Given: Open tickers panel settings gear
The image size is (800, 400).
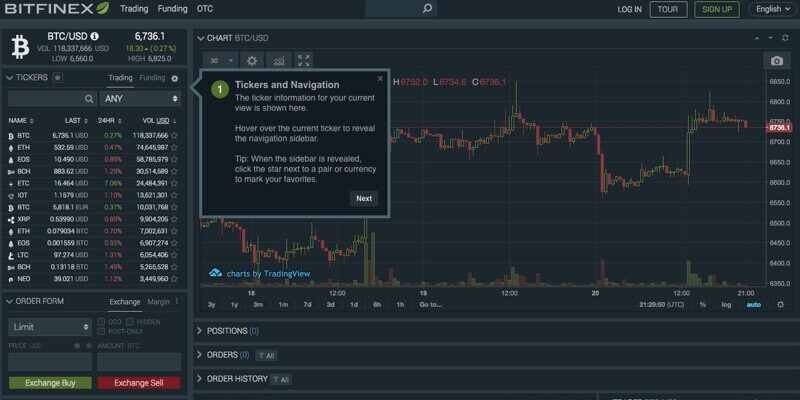Looking at the screenshot, I should click(175, 79).
